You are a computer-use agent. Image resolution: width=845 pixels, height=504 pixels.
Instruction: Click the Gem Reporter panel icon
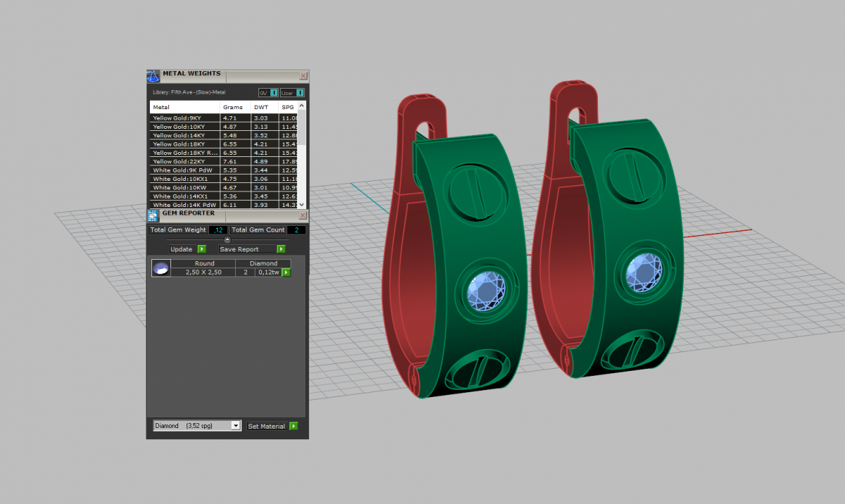[x=154, y=215]
